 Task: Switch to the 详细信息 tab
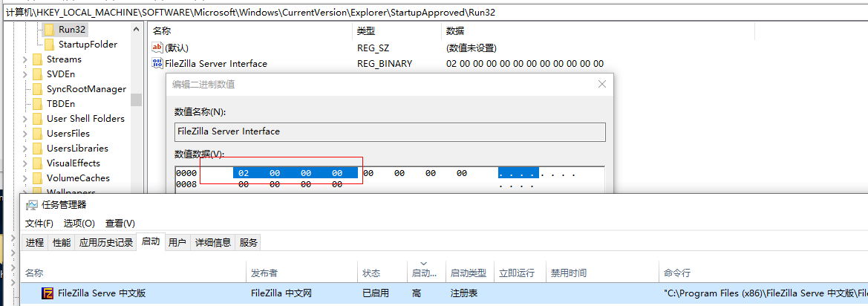[x=212, y=242]
